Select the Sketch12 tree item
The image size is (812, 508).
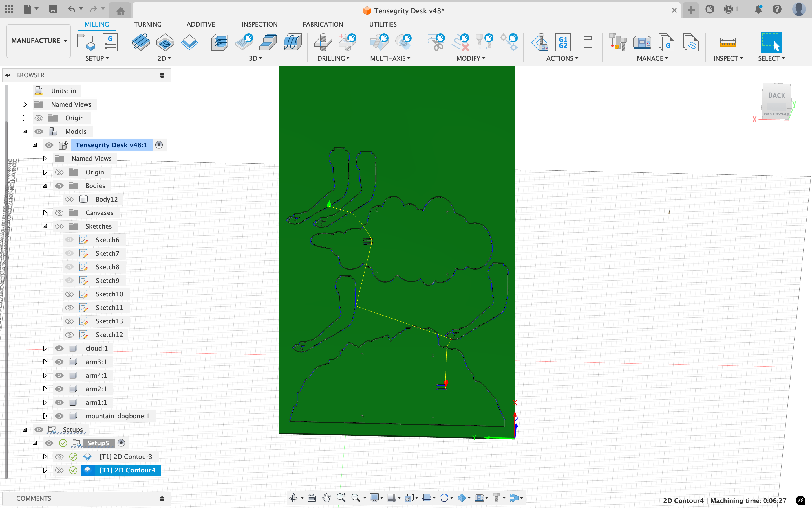point(109,335)
